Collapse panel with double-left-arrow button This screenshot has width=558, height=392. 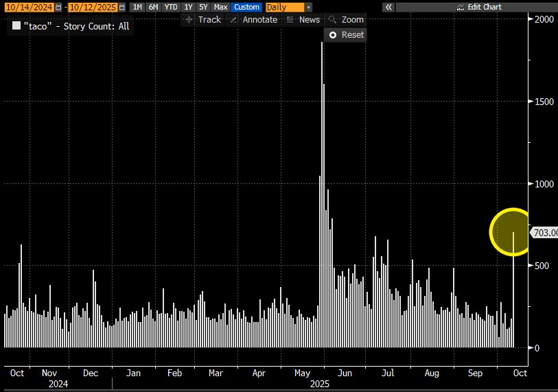[388, 7]
